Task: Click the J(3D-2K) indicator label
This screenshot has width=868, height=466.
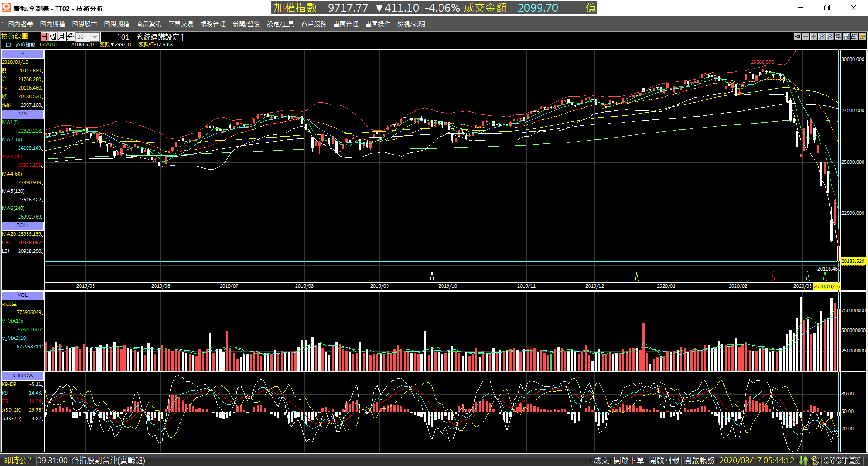Action: [12, 410]
